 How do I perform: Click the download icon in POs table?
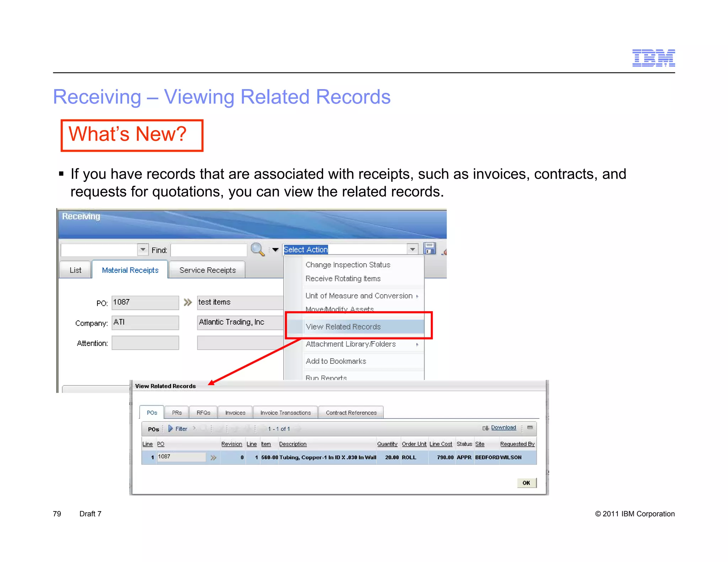485,428
